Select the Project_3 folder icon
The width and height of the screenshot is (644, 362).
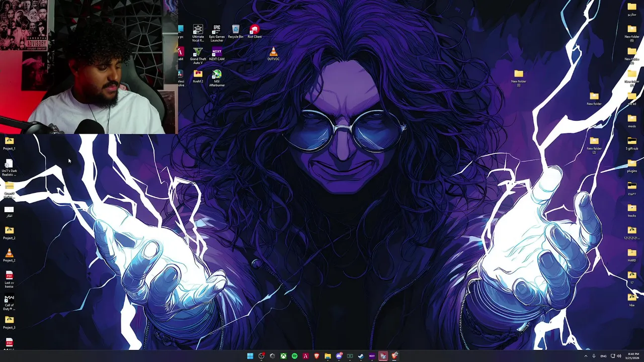click(9, 323)
